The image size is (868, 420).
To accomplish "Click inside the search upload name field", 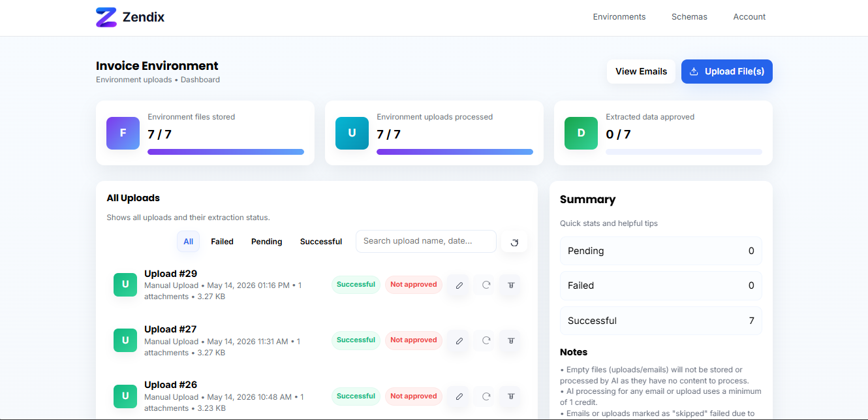I will [426, 241].
